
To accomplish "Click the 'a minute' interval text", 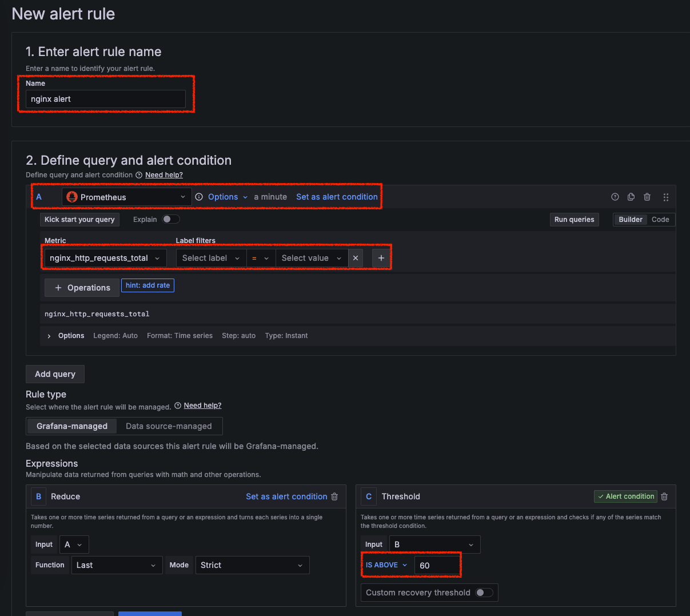I will [x=270, y=197].
